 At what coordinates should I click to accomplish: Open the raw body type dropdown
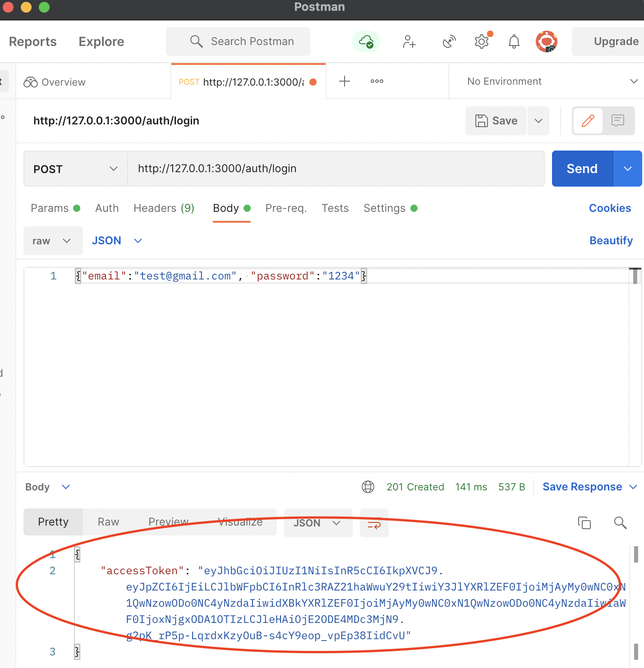tap(53, 241)
